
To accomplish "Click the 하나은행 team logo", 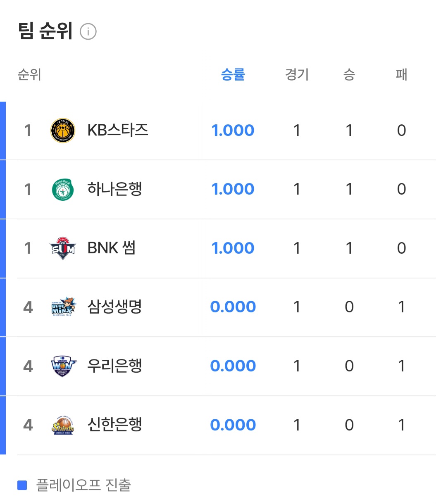I will pyautogui.click(x=63, y=189).
